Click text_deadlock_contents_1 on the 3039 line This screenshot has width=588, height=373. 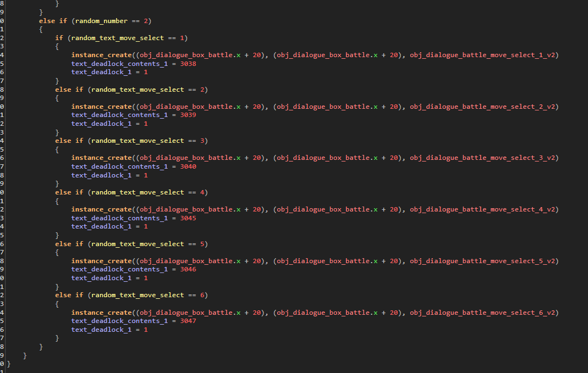click(119, 115)
